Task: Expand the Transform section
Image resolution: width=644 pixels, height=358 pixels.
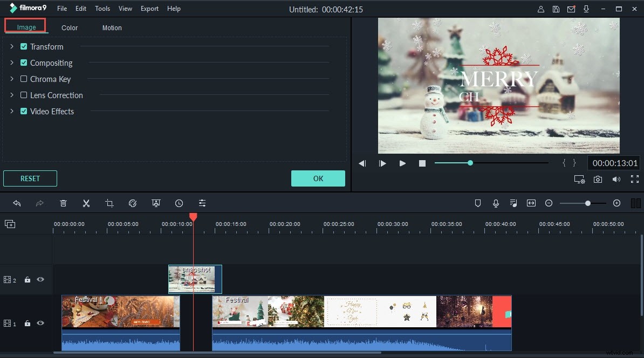Action: pos(11,46)
